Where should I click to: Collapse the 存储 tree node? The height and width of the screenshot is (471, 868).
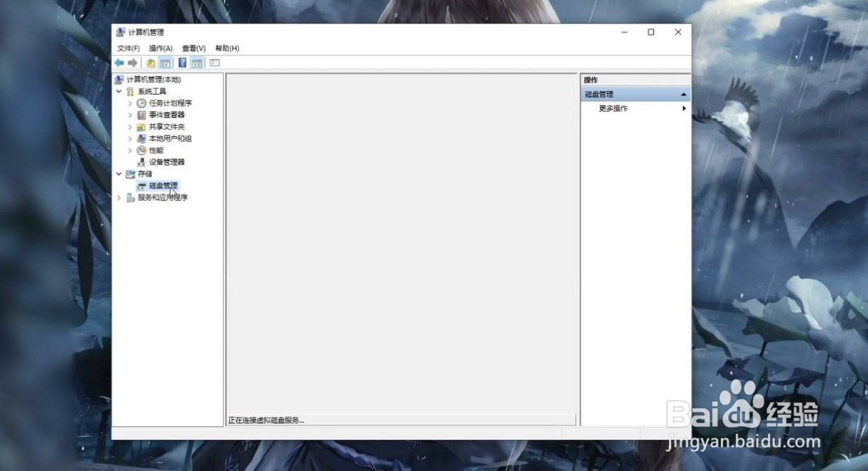click(x=119, y=174)
